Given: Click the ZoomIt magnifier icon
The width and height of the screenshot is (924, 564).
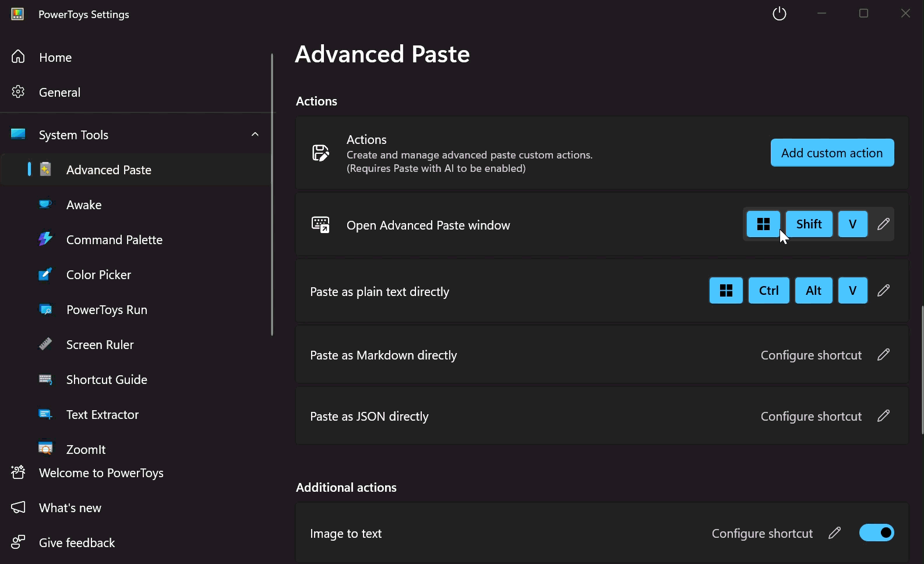Looking at the screenshot, I should pos(45,448).
